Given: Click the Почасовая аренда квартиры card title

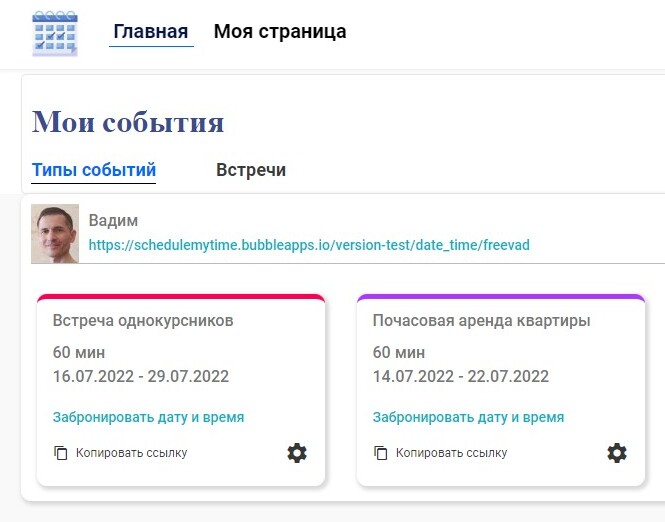Looking at the screenshot, I should pyautogui.click(x=481, y=321).
